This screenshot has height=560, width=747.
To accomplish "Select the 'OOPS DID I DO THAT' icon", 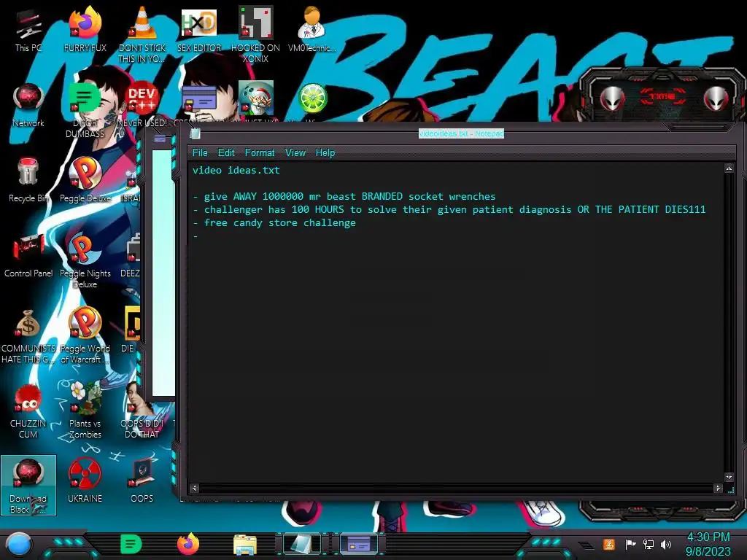I will coord(142,411).
